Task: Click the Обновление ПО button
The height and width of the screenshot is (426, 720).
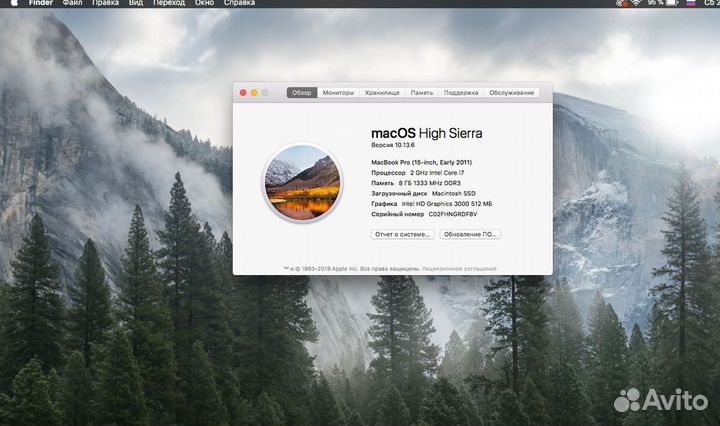Action: pos(470,234)
